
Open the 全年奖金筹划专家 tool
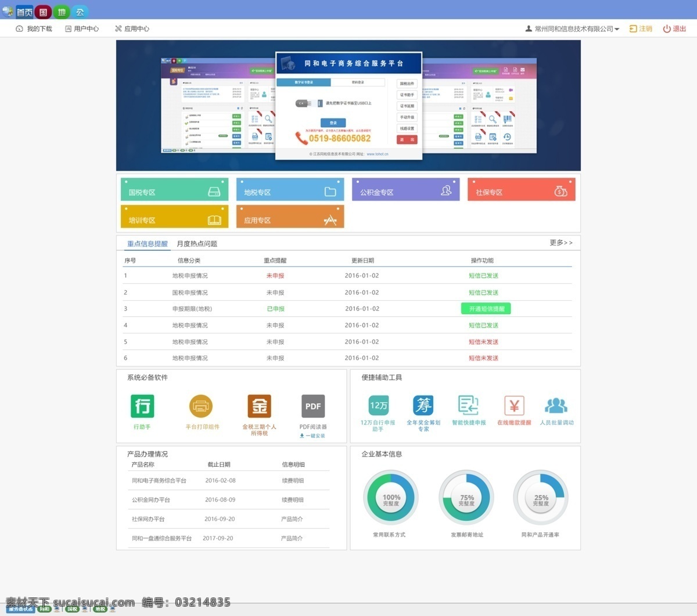pyautogui.click(x=423, y=405)
